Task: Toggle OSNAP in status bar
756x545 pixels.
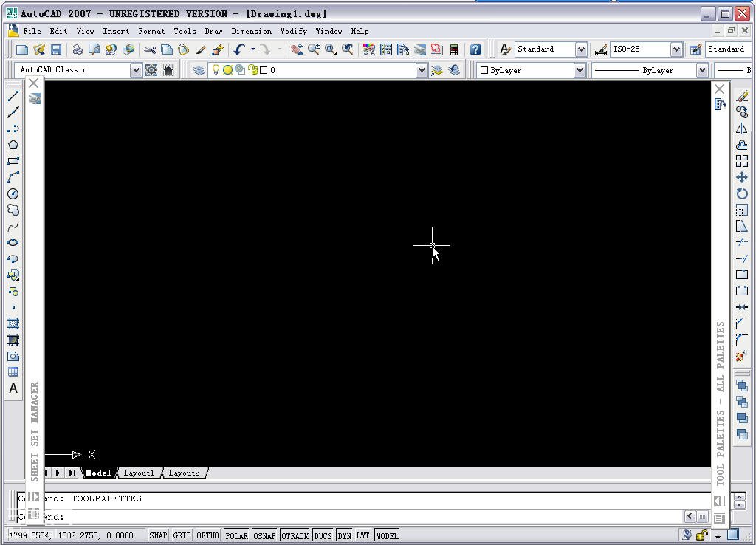Action: 264,536
